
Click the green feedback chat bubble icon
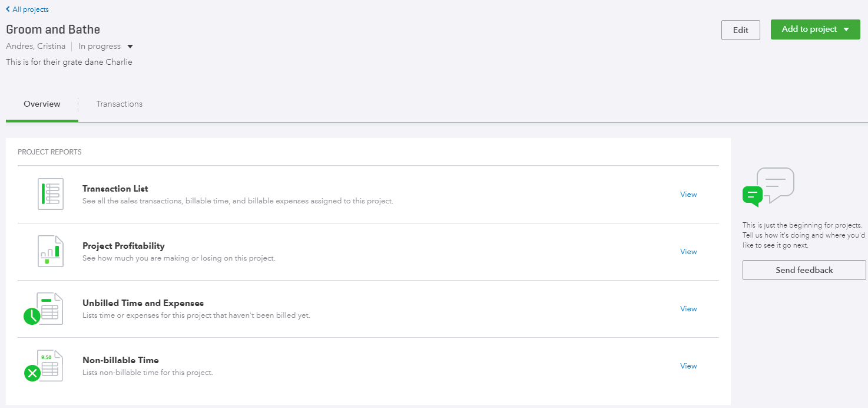pos(753,195)
